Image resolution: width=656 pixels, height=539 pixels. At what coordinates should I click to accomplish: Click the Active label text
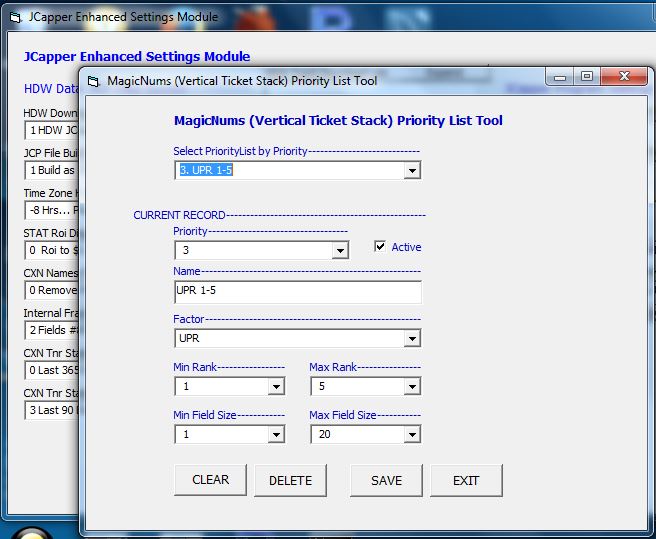click(x=406, y=247)
